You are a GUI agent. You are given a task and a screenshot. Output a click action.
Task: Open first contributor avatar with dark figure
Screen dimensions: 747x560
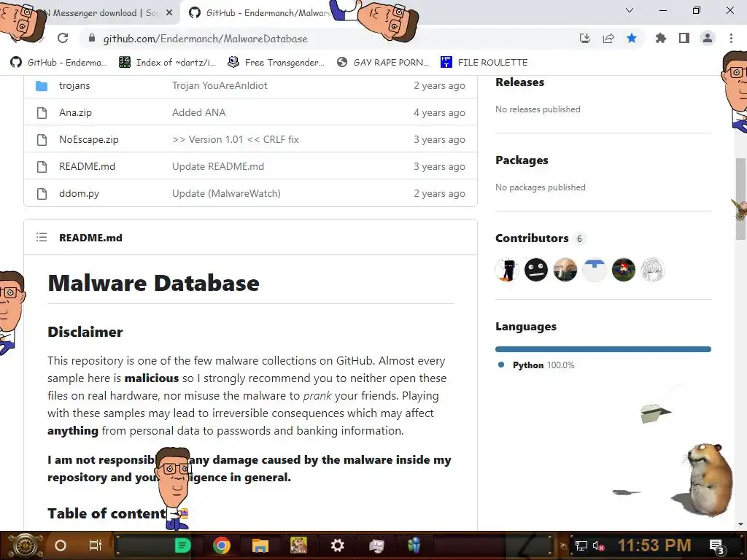[x=507, y=270]
